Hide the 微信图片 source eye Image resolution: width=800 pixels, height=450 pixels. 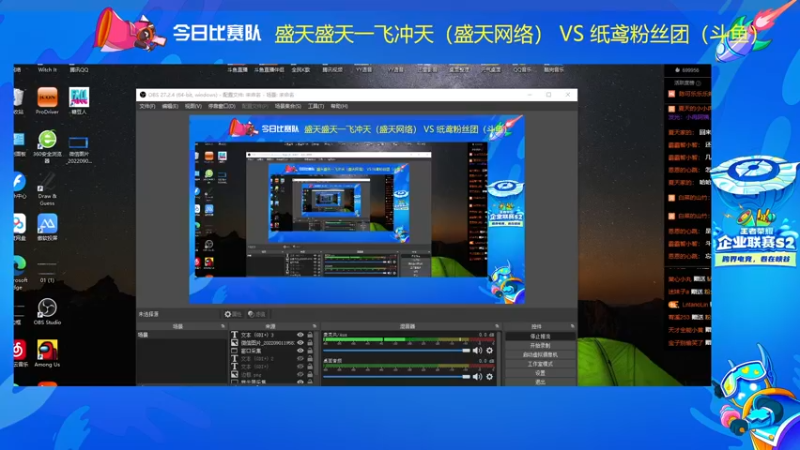pos(300,342)
